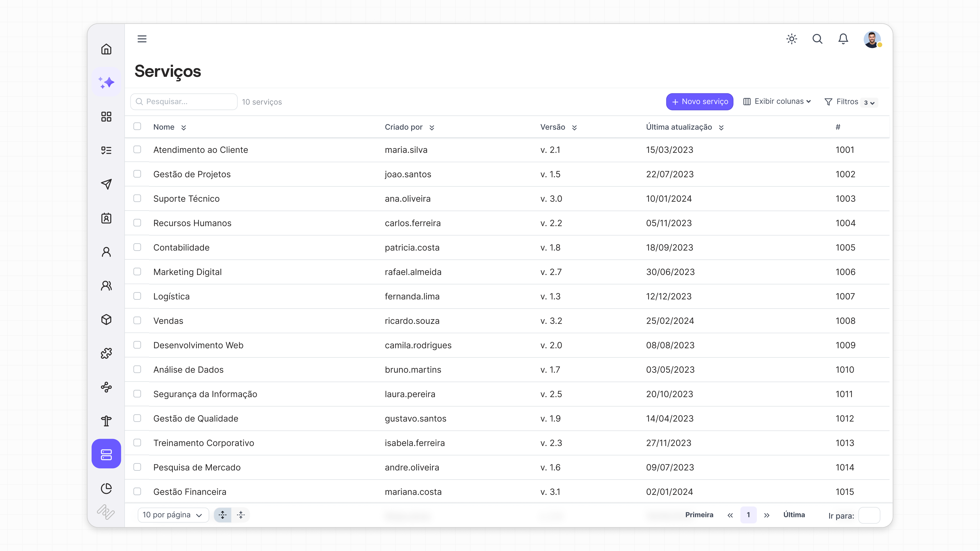Viewport: 980px width, 551px height.
Task: Click the date 25/02/2024 cell
Action: tap(670, 321)
